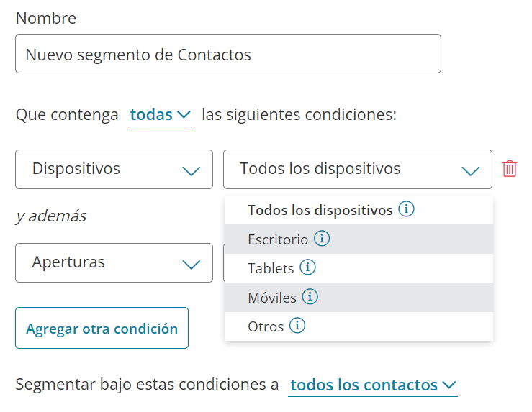The height and width of the screenshot is (412, 532).
Task: Choose Otros in the device list
Action: [x=266, y=326]
